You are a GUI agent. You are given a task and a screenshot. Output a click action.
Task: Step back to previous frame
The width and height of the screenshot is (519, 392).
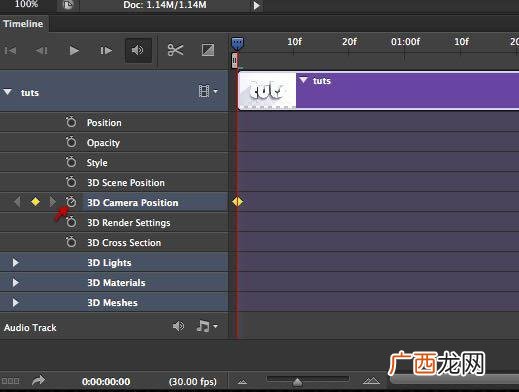tap(42, 51)
